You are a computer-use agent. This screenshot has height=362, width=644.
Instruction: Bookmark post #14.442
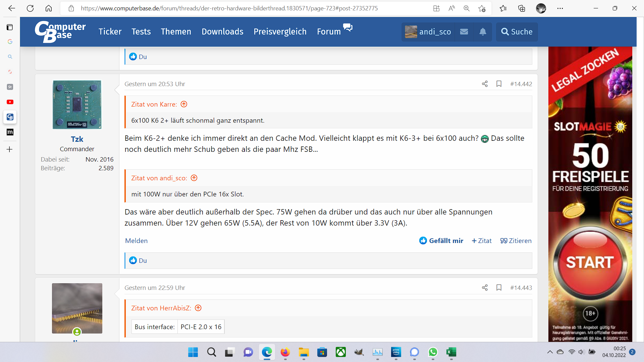click(x=499, y=84)
